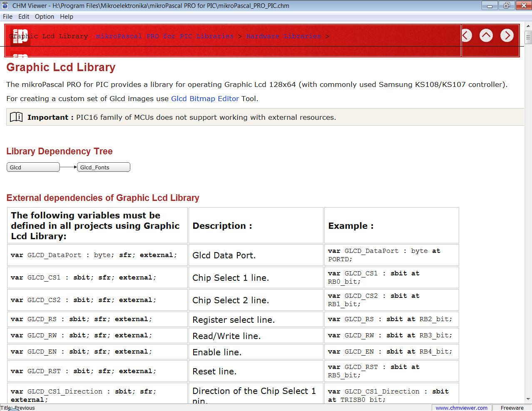Open the Option menu
532x411 pixels.
pyautogui.click(x=45, y=17)
